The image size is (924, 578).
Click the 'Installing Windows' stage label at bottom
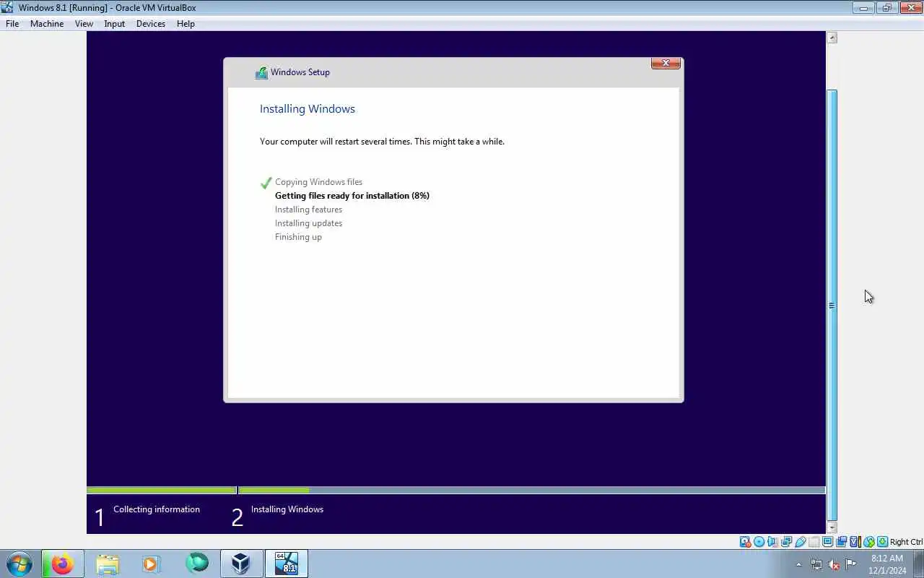(287, 509)
